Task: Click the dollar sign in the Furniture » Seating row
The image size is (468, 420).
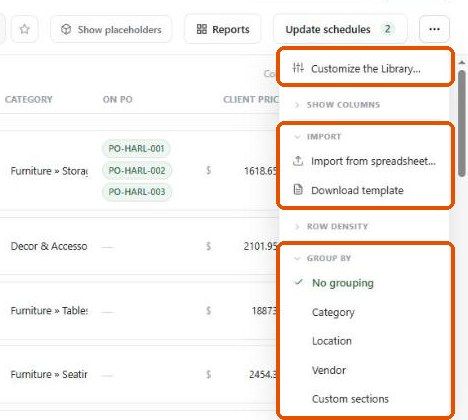Action: [209, 374]
